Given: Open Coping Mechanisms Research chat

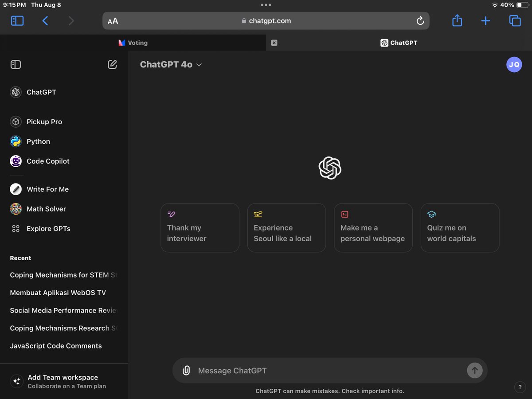Looking at the screenshot, I should [64, 328].
